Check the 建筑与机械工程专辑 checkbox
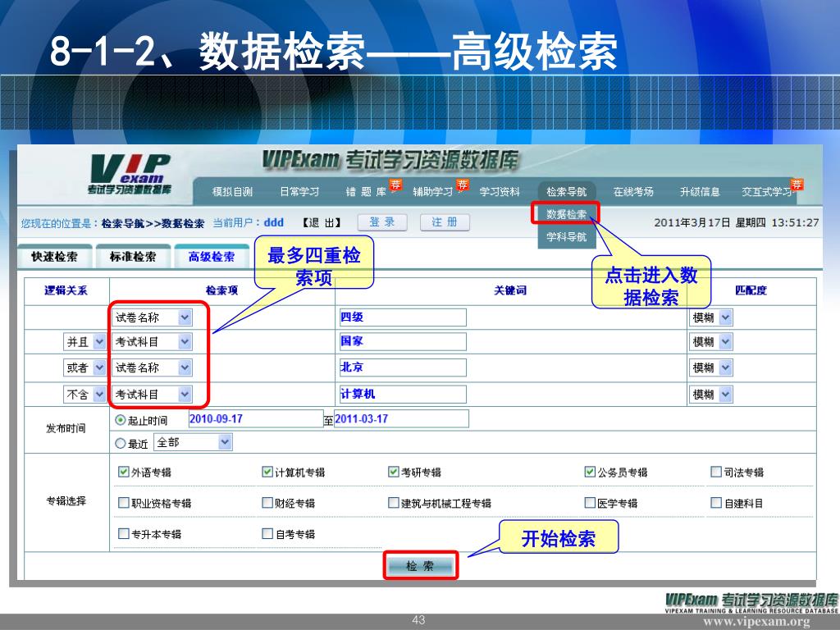This screenshot has width=840, height=630. click(394, 503)
